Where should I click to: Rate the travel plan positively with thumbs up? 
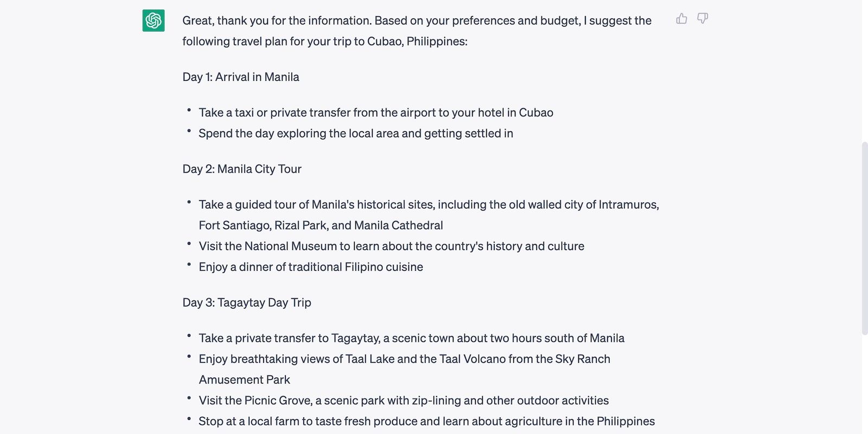click(x=681, y=18)
